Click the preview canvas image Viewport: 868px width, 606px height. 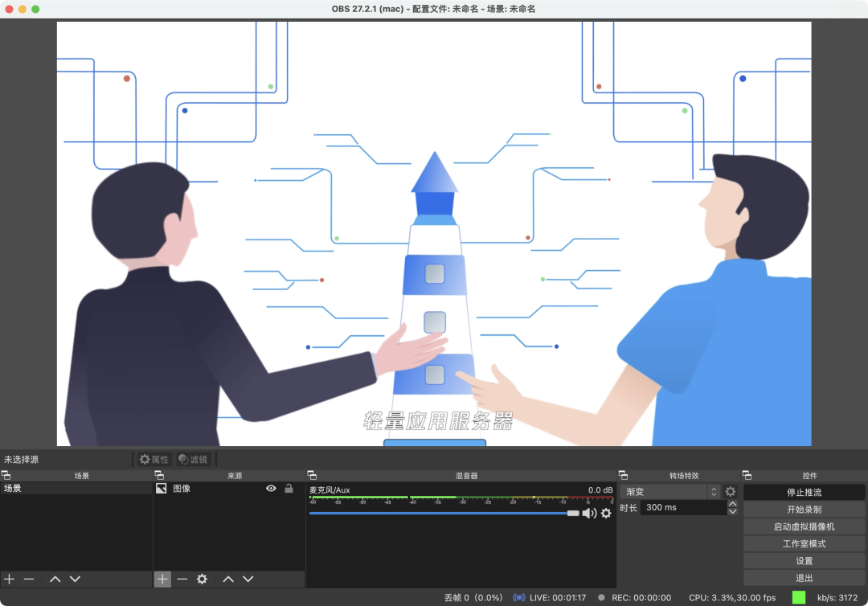click(x=434, y=234)
